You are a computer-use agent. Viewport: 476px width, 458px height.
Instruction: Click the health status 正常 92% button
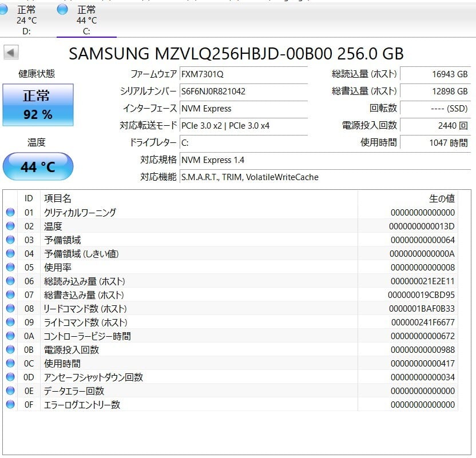coord(38,105)
